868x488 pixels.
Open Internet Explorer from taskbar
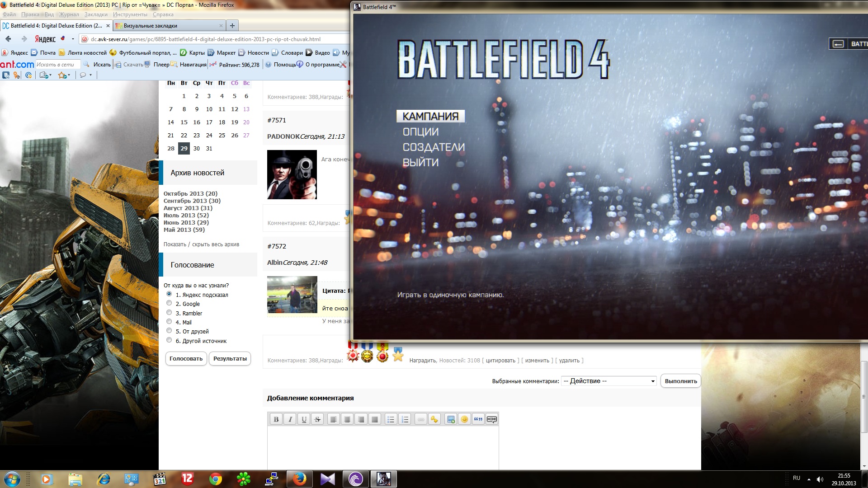pos(104,479)
